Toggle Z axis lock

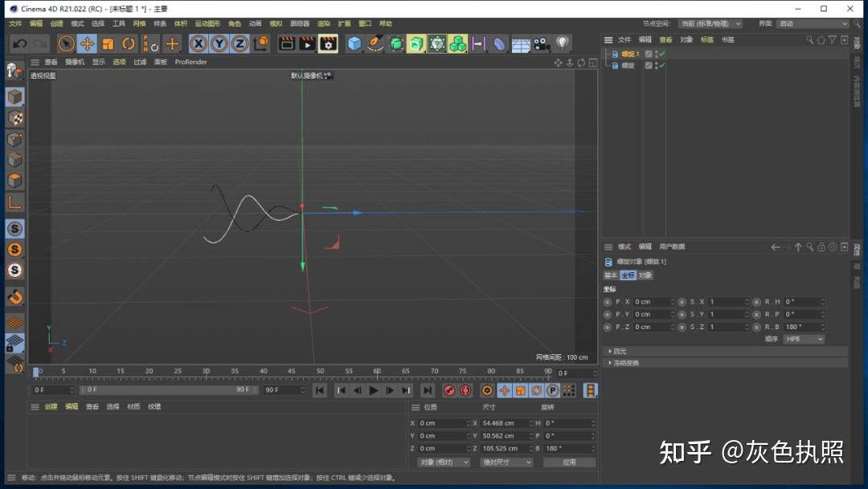(x=240, y=43)
